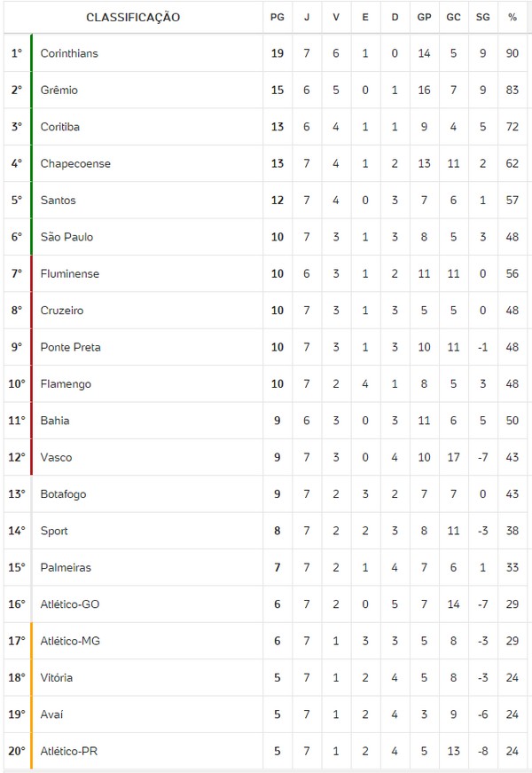
Task: Click the Corinthians team name
Action: [x=69, y=53]
